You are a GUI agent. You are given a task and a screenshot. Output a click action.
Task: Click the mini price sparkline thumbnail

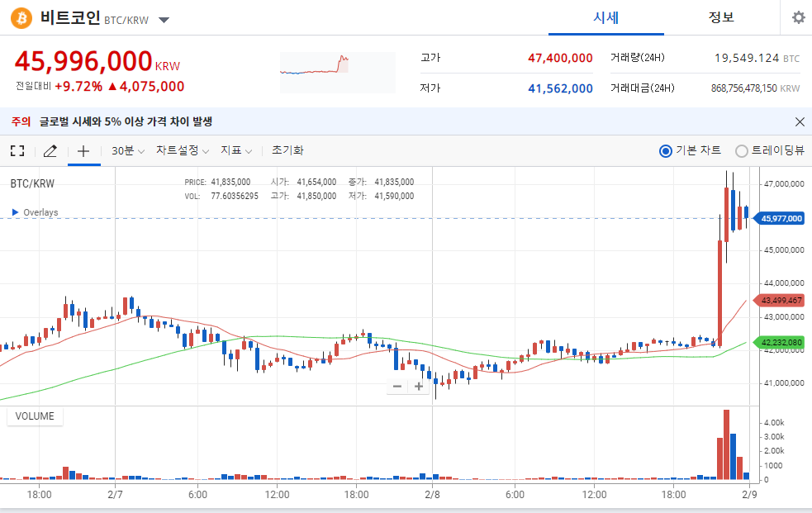[x=338, y=73]
